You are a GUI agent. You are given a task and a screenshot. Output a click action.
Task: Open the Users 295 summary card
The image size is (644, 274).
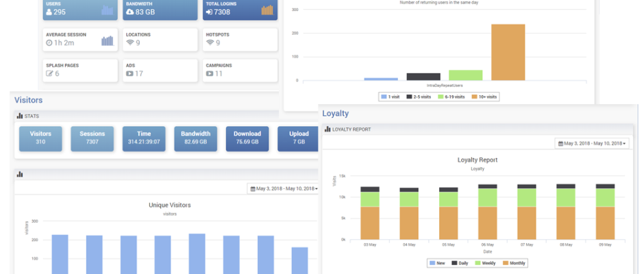80,10
